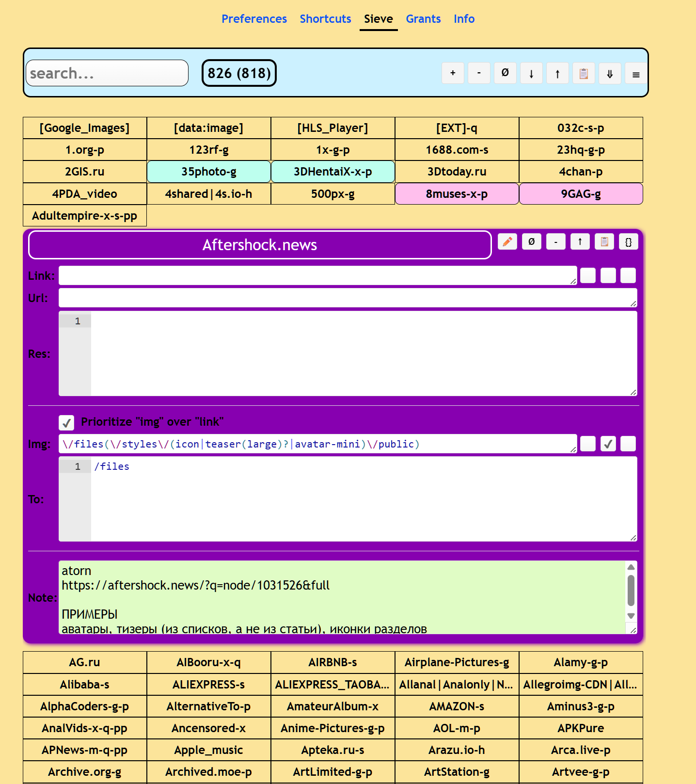Uncheck Prioritize "img" over "link" checkbox
The image size is (696, 784).
[66, 422]
